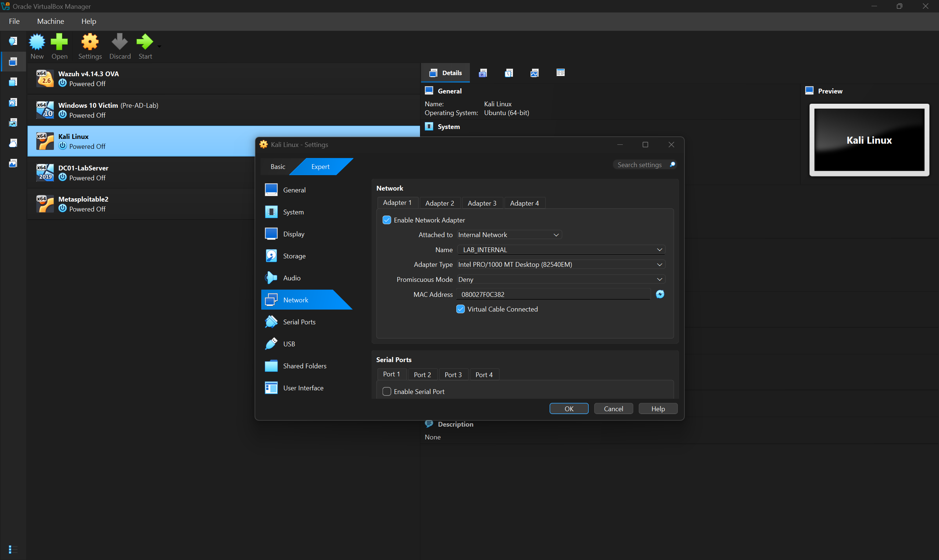The width and height of the screenshot is (939, 560).
Task: Select the Kali Linux machine icon
Action: coord(45,141)
